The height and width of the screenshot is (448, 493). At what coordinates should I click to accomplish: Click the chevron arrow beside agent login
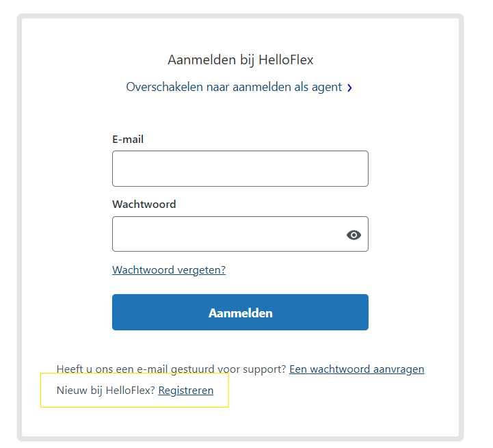coord(349,88)
